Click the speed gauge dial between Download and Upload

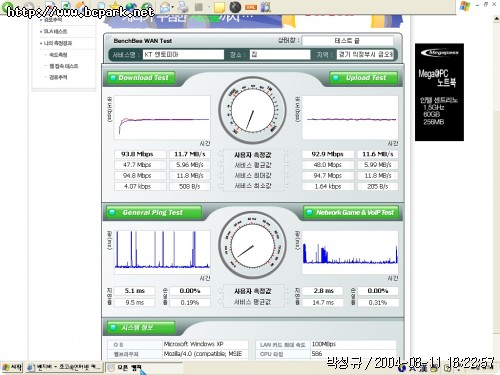click(252, 111)
